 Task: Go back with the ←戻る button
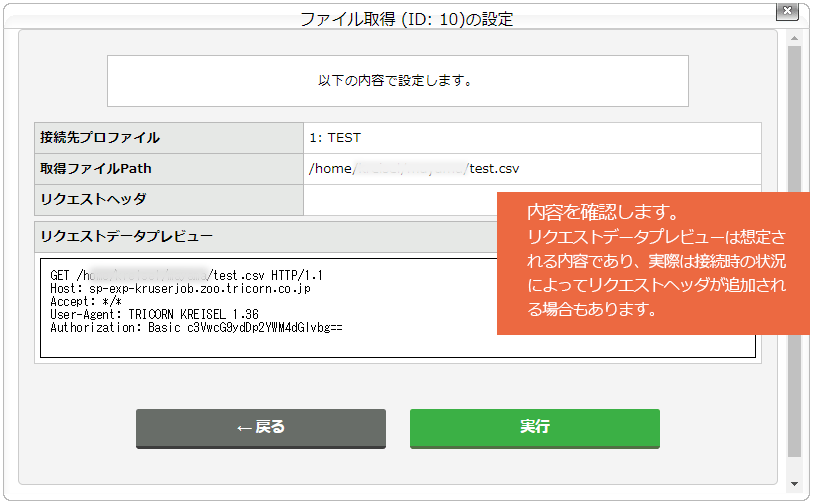[x=261, y=428]
